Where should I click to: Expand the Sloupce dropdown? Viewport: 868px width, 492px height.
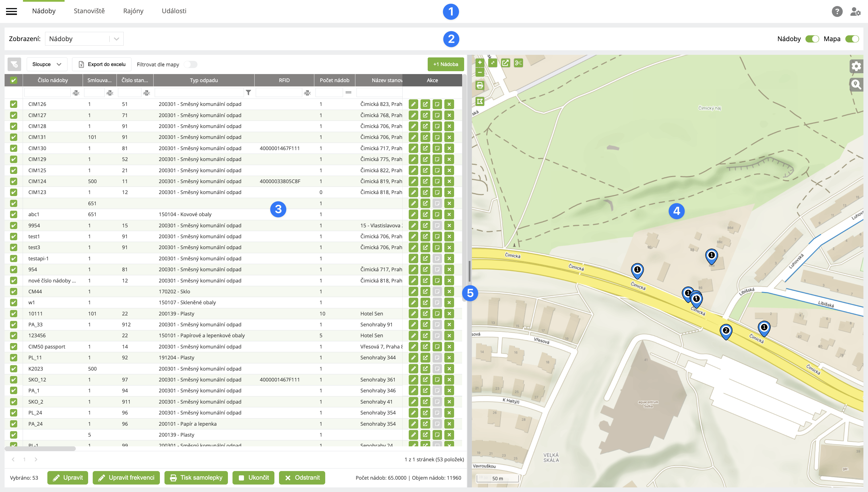(x=46, y=64)
